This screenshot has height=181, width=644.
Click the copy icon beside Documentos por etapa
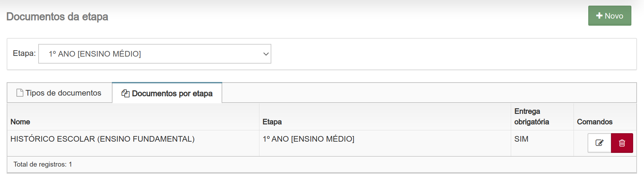click(x=125, y=93)
